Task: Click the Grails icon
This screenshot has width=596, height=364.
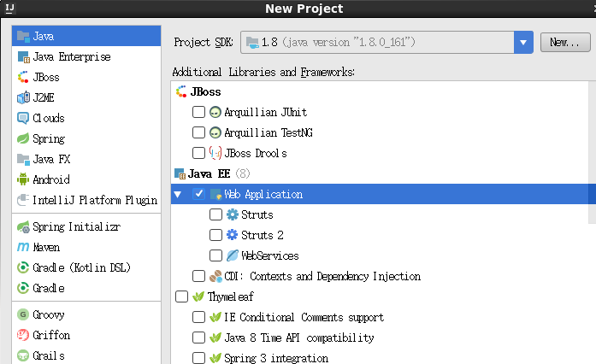Action: [x=23, y=356]
